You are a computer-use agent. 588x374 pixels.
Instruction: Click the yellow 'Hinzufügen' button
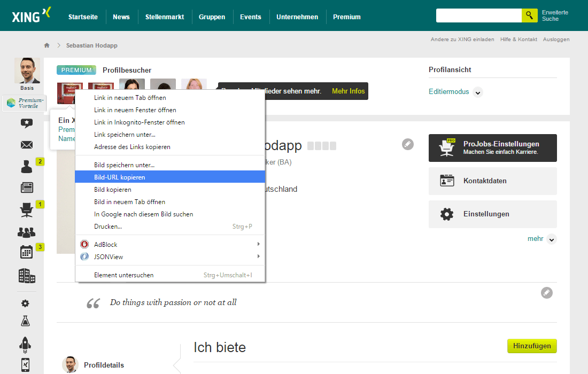point(532,346)
